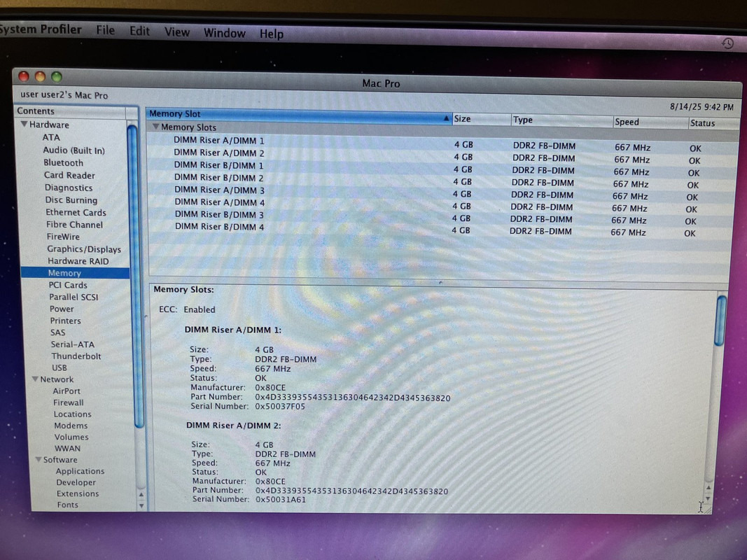Select WWAN under Network
The image size is (747, 560).
68,448
